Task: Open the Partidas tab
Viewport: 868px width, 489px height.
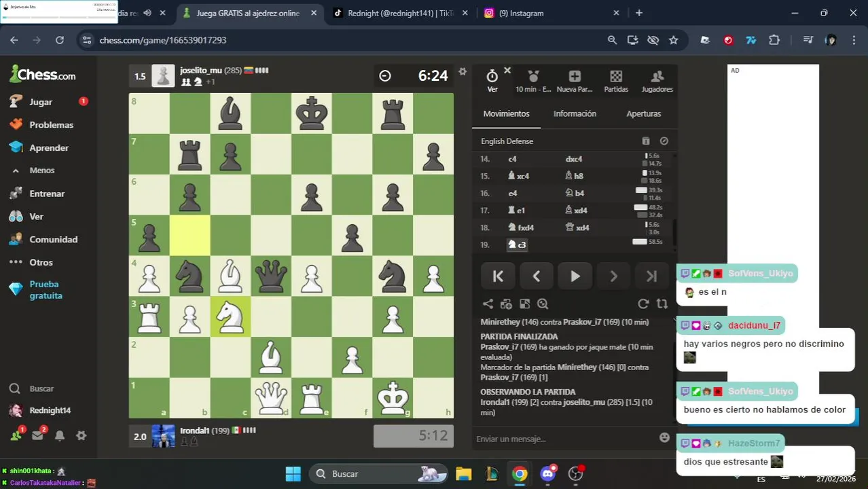Action: click(616, 80)
